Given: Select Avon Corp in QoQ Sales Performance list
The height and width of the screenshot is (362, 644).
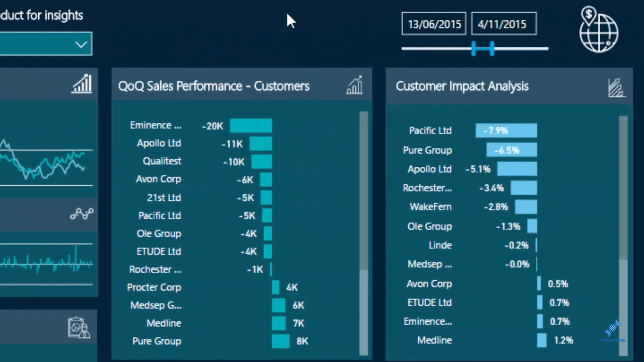Looking at the screenshot, I should pyautogui.click(x=158, y=179).
